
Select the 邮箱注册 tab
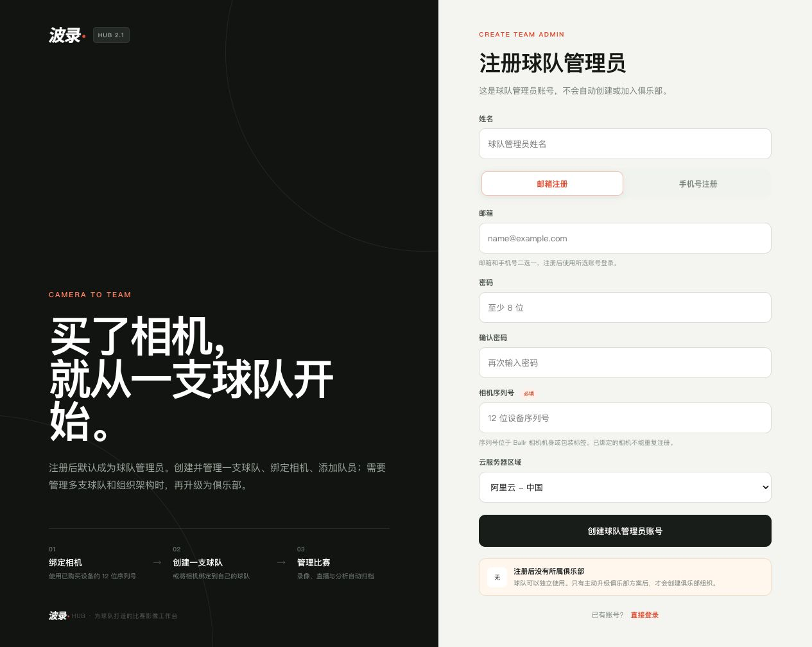pyautogui.click(x=552, y=184)
